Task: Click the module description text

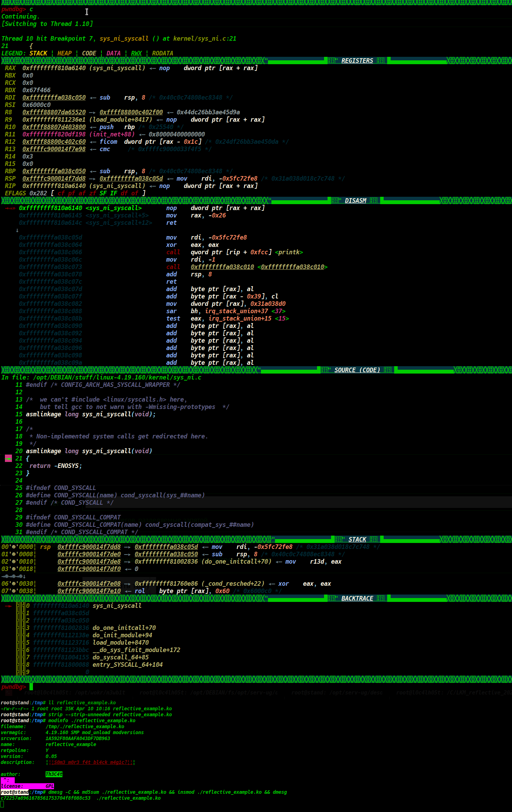Action: pos(90,762)
